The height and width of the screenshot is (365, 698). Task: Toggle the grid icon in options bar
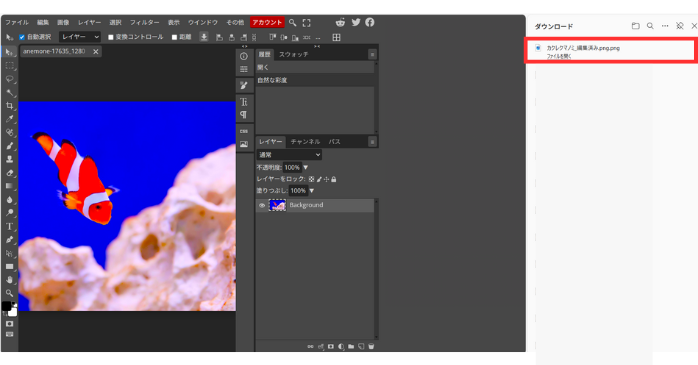point(337,37)
